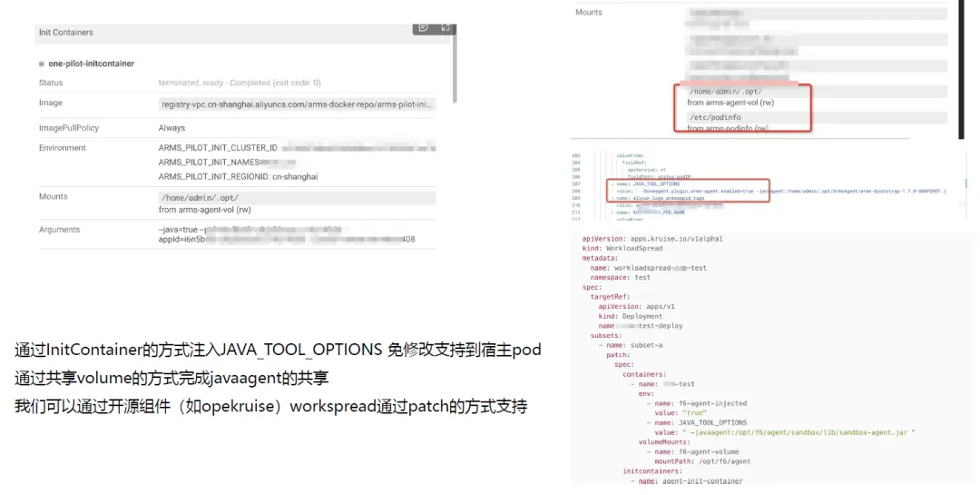The image size is (980, 495).
Task: Click the 'initcontainers:' YAML key
Action: (652, 472)
